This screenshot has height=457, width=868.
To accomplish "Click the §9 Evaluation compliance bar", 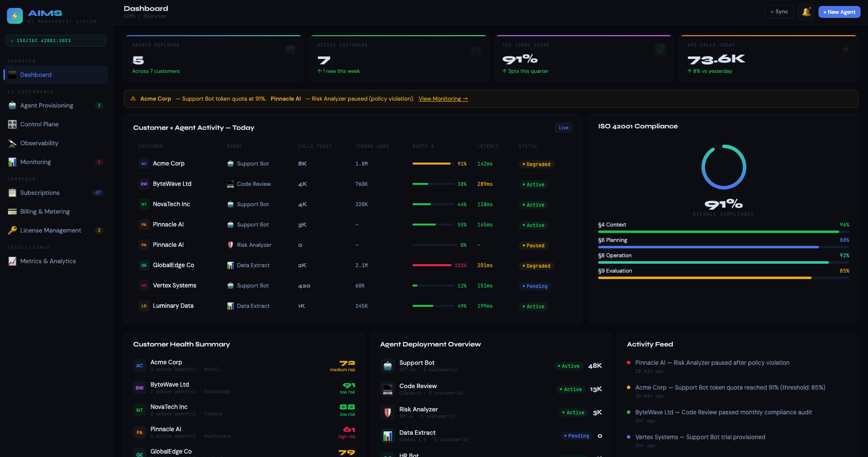I will pyautogui.click(x=723, y=278).
